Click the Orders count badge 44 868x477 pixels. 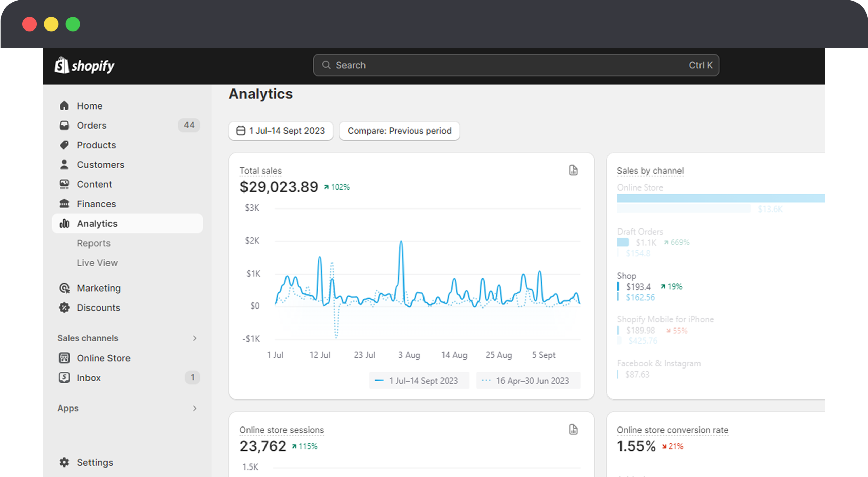(x=189, y=125)
